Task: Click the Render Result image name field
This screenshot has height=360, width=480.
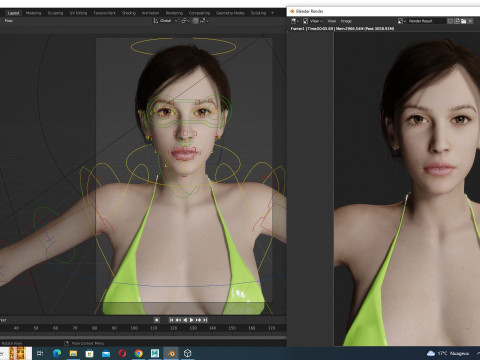Action: 426,21
